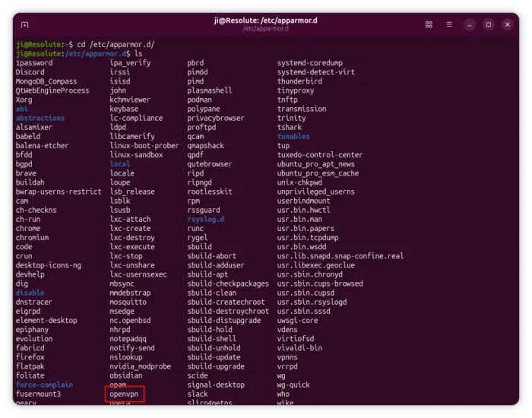This screenshot has width=532, height=418.
Task: Click the systemd-coredump entry
Action: click(x=312, y=63)
